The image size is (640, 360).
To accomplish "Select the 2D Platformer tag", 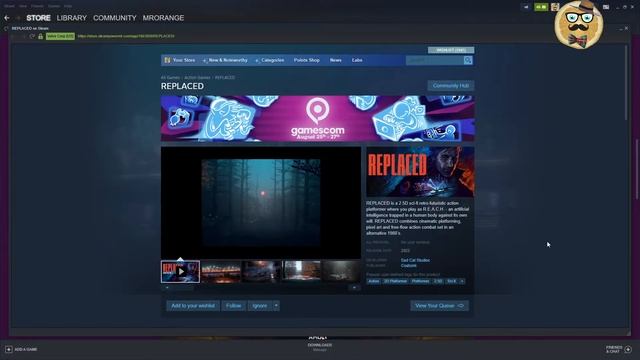I will click(x=395, y=281).
